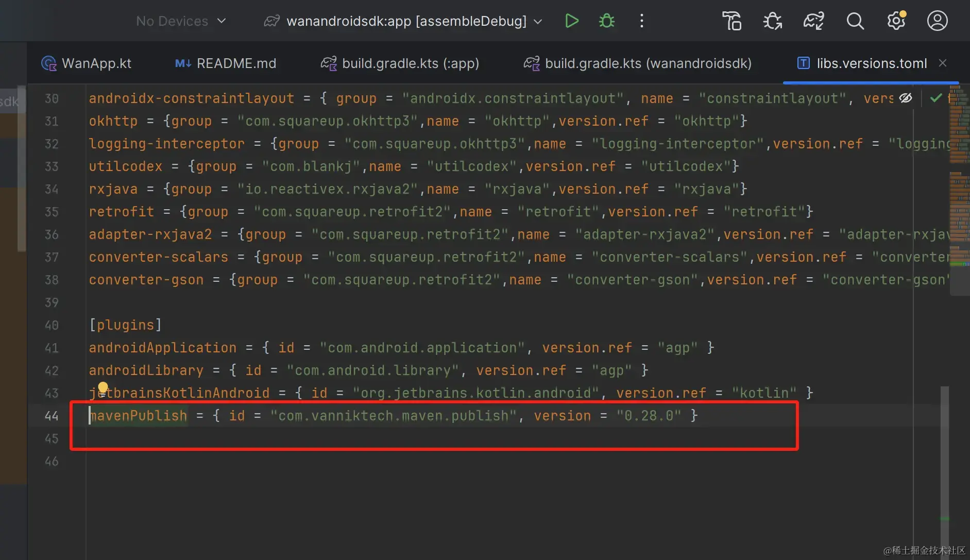Click "com.blankj" group string
The image size is (970, 560).
[x=311, y=166]
